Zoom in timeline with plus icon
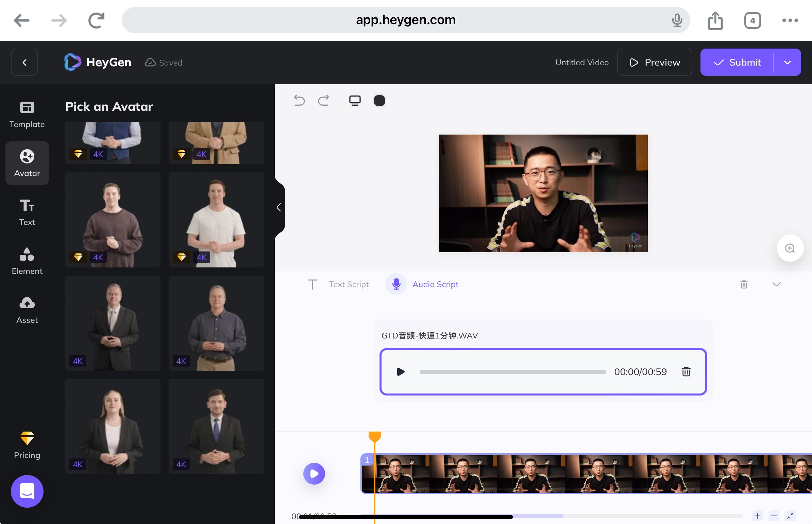 pos(757,516)
